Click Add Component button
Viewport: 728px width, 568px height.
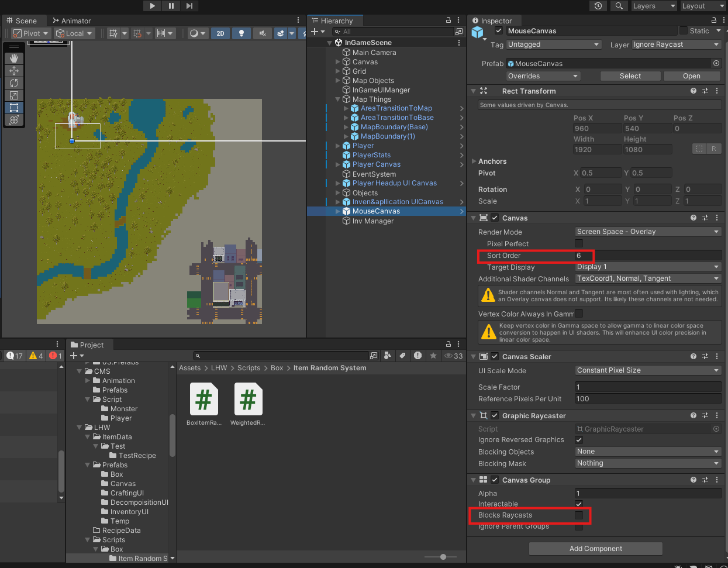pos(596,549)
